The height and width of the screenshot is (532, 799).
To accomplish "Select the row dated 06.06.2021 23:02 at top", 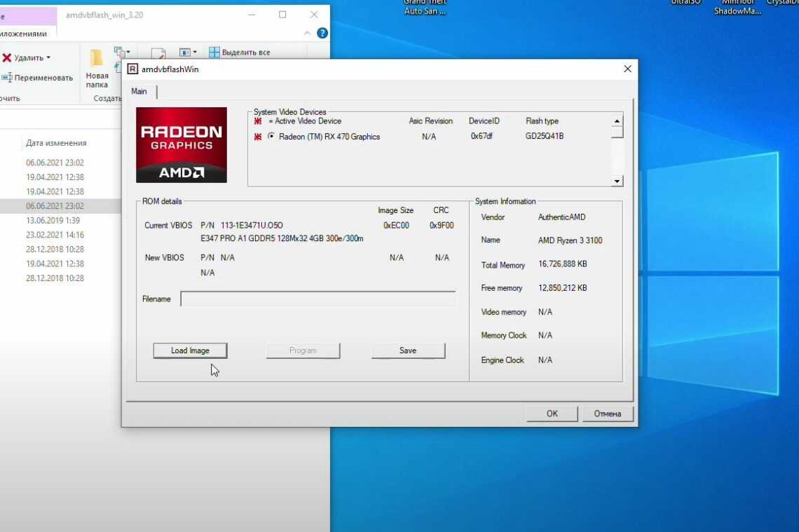I will [55, 163].
